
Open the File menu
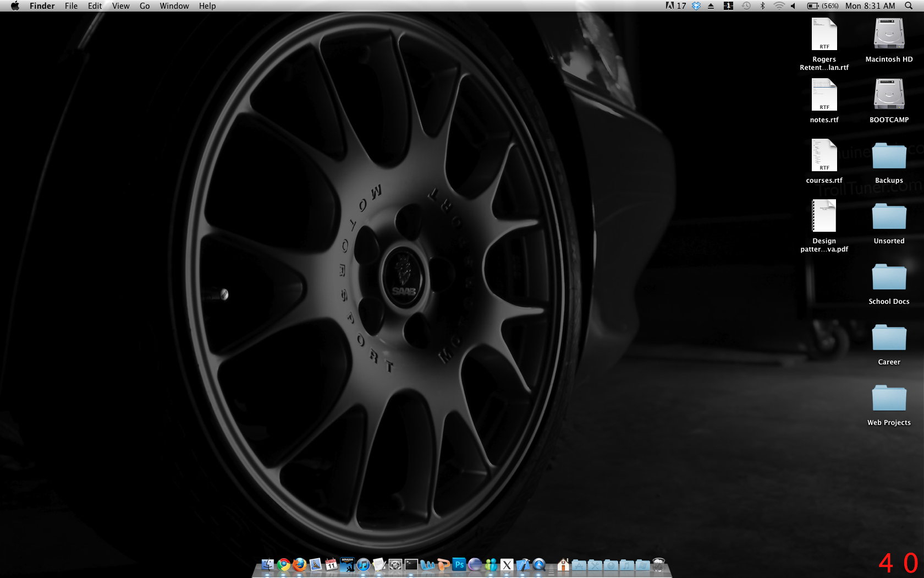71,6
